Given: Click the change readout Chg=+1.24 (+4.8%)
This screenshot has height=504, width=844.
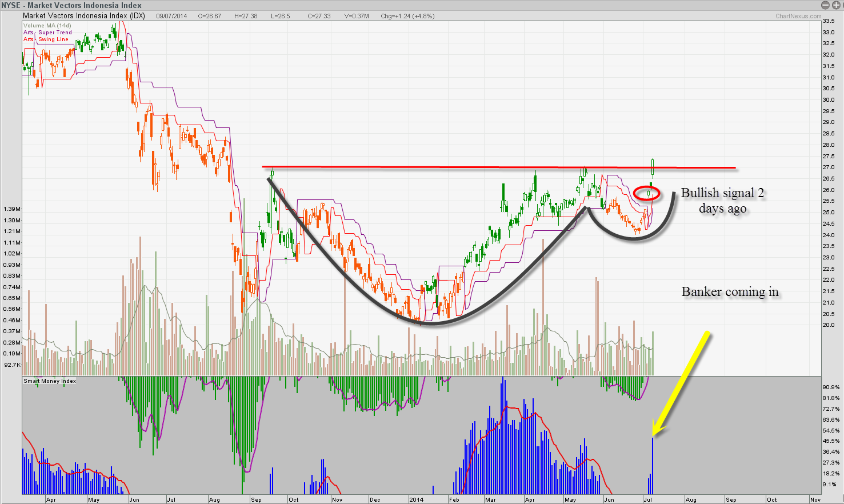Looking at the screenshot, I should click(x=407, y=16).
